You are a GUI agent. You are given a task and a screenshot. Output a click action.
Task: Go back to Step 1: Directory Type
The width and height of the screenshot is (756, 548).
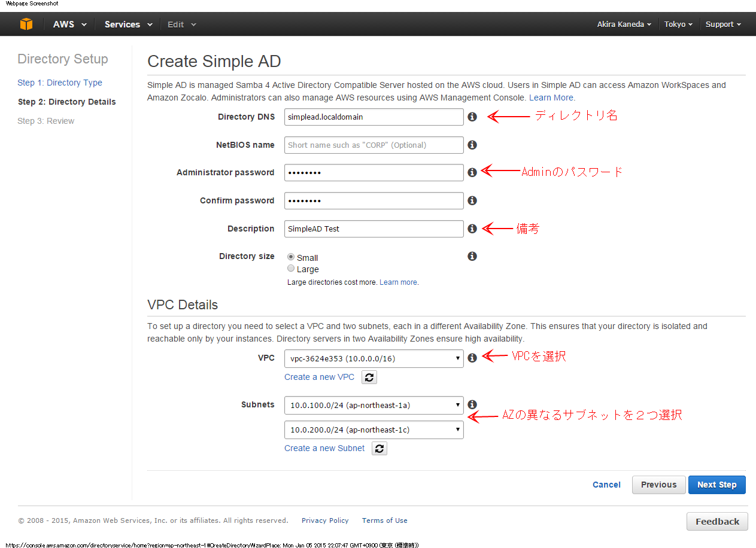point(60,83)
